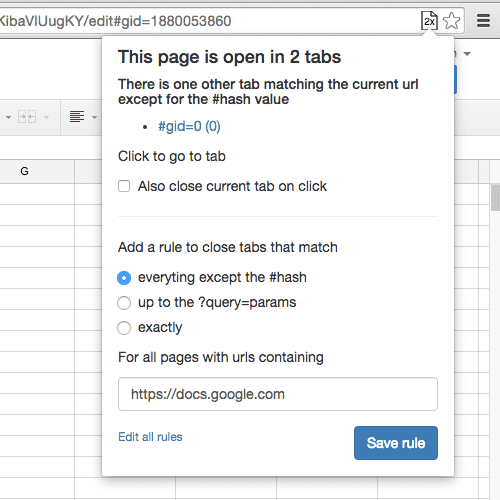This screenshot has height=500, width=500.
Task: Open the Edit all rules link
Action: (150, 437)
